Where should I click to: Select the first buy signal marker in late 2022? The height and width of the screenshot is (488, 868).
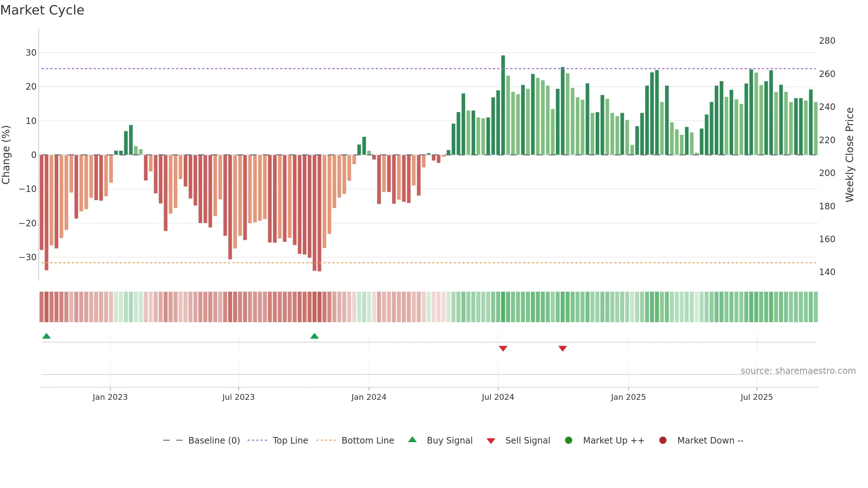pos(46,336)
